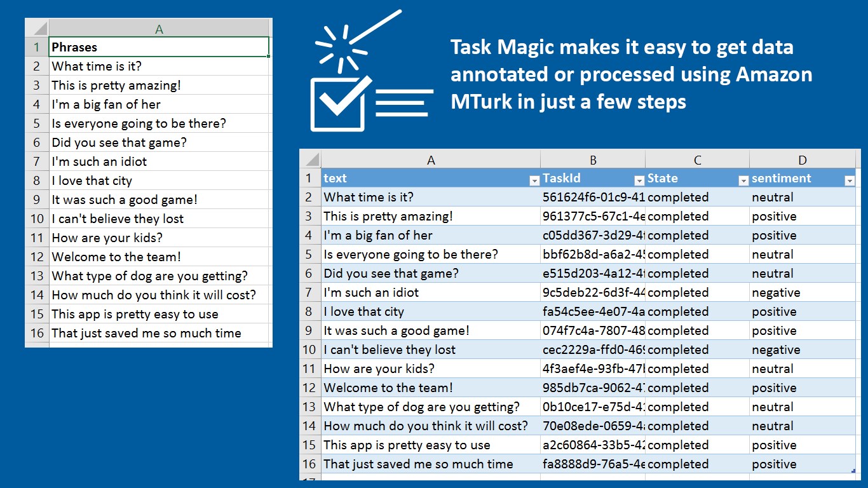
Task: Click TaskId cell starting fa54c5ee-4e07
Action: [x=593, y=311]
